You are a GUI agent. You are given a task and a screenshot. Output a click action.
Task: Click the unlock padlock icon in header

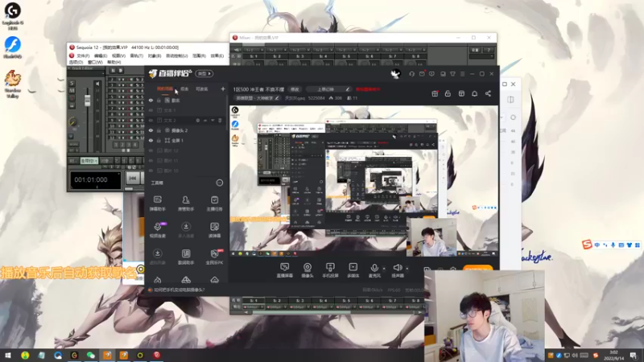click(448, 93)
